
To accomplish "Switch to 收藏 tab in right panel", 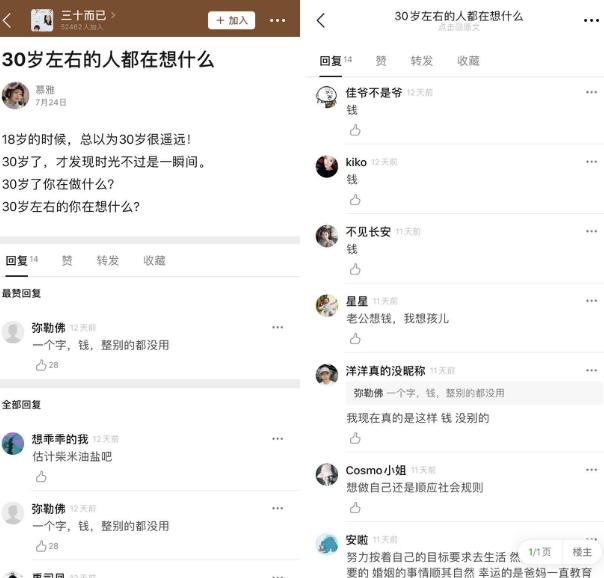I will tap(468, 61).
